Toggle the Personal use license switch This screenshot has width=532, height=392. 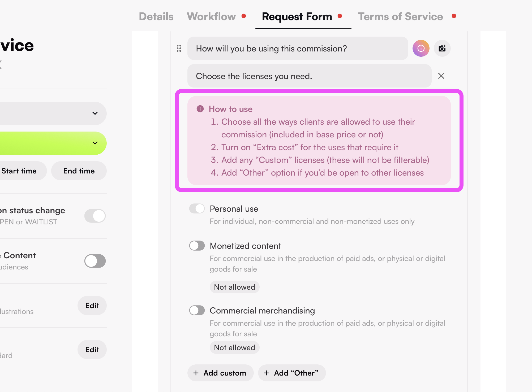point(197,208)
